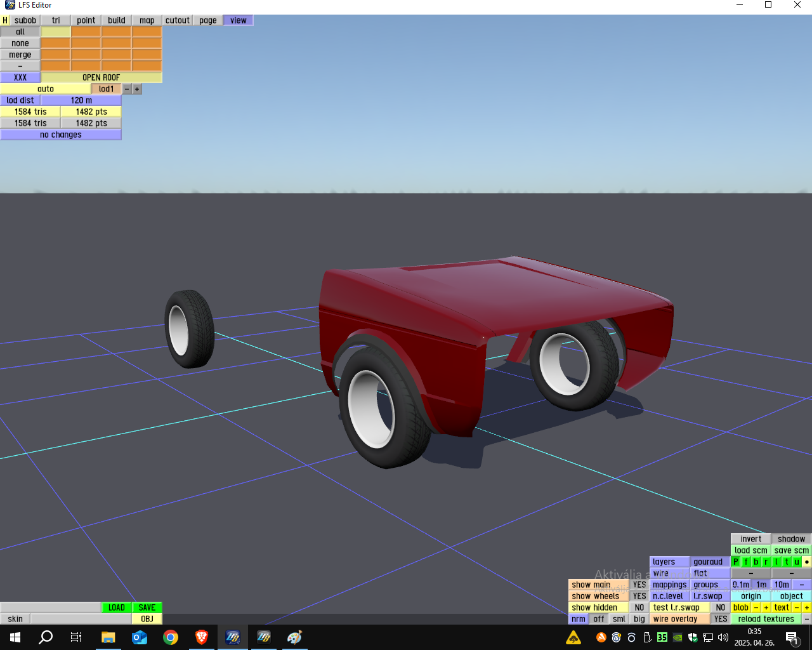The height and width of the screenshot is (650, 812).
Task: Click the load scm button
Action: [x=751, y=550]
